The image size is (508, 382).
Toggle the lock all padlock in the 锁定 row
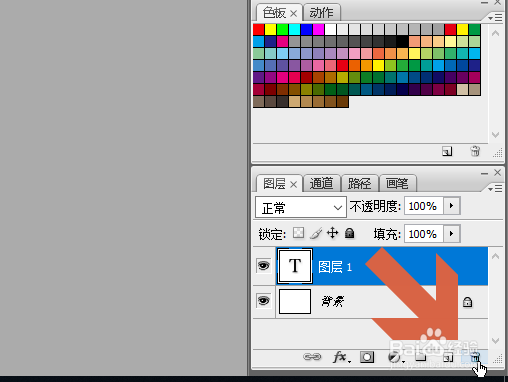click(x=349, y=233)
